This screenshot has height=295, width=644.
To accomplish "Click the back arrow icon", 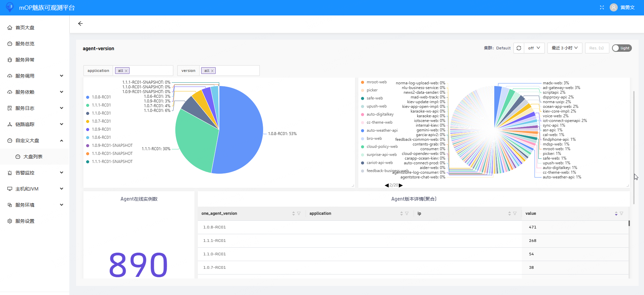I will (x=80, y=24).
